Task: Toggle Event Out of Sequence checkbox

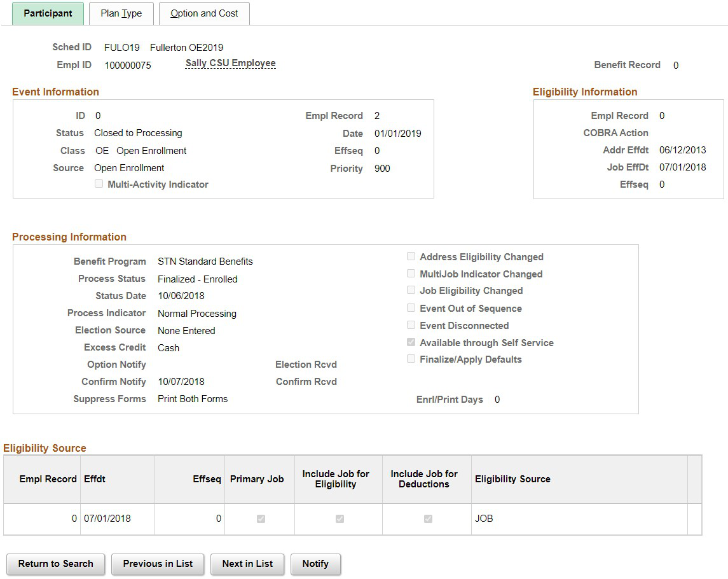Action: point(411,307)
